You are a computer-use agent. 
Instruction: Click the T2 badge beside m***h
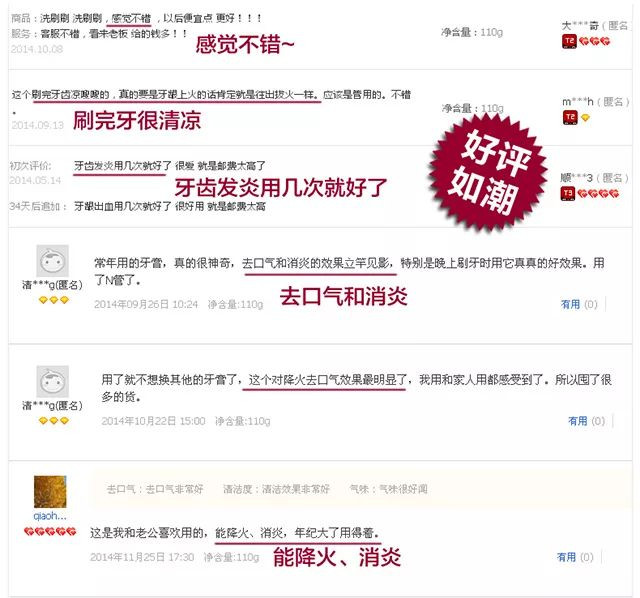click(570, 118)
